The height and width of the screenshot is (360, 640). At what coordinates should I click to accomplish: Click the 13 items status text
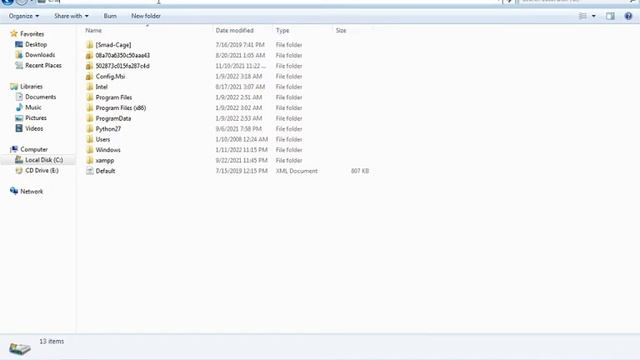click(52, 341)
